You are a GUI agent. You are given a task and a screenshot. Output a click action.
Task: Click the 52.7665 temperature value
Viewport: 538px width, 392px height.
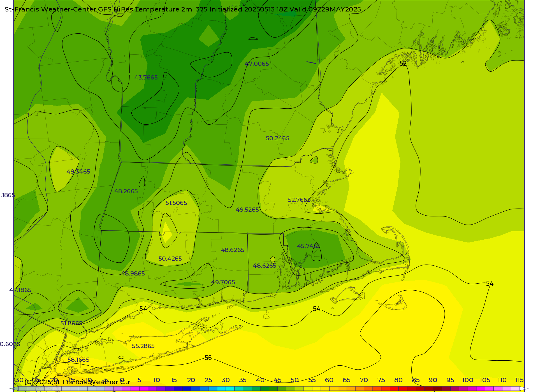(x=299, y=200)
